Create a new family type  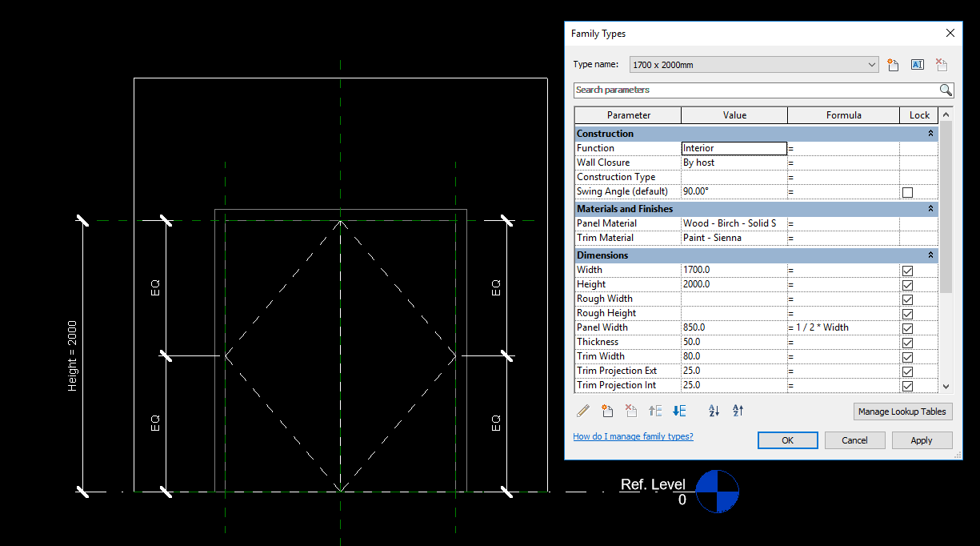[x=893, y=64]
